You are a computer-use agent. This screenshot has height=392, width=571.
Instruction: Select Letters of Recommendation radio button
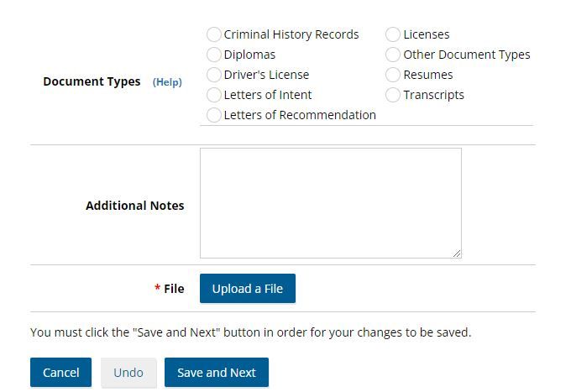click(x=214, y=115)
